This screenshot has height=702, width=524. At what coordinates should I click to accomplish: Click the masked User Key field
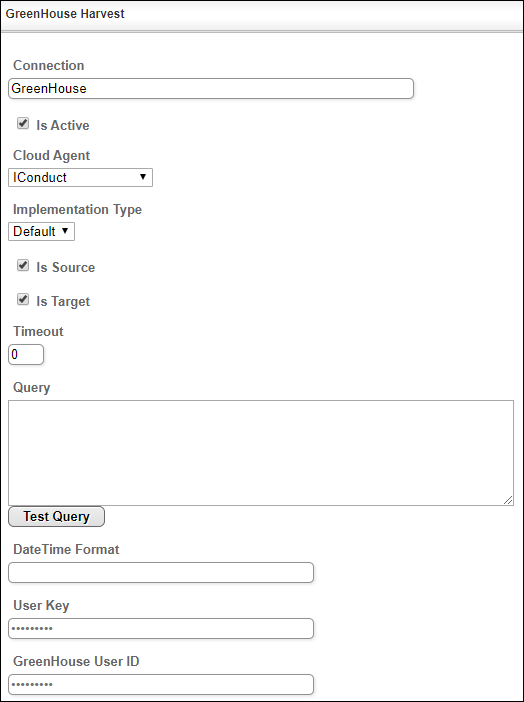click(x=161, y=629)
